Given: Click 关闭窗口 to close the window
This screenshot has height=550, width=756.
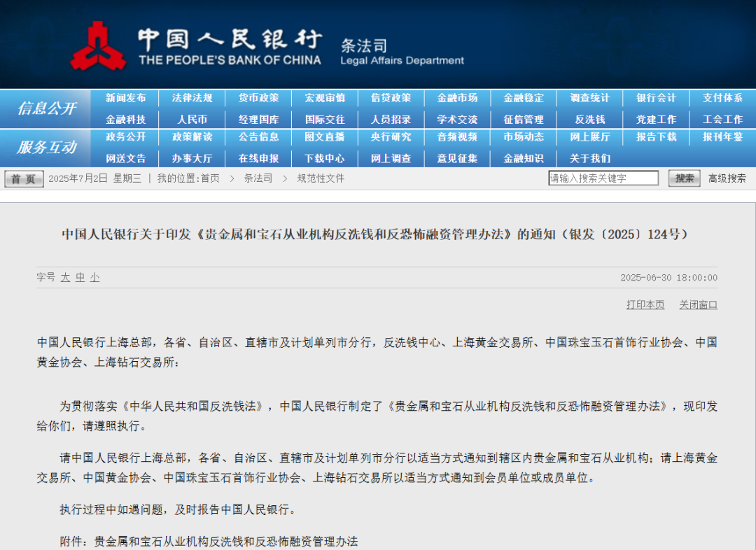Looking at the screenshot, I should (x=698, y=304).
